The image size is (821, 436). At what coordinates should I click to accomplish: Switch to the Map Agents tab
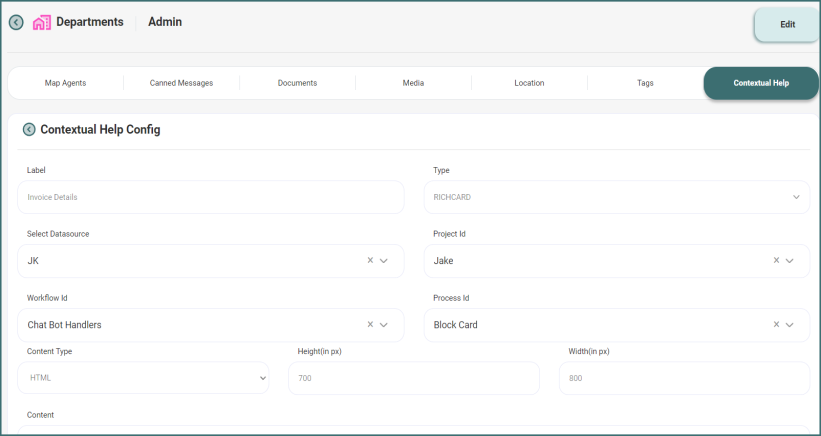[x=65, y=83]
